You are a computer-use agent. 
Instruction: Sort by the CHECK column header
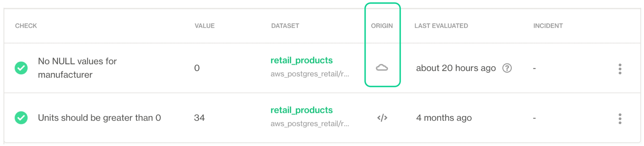(x=26, y=26)
